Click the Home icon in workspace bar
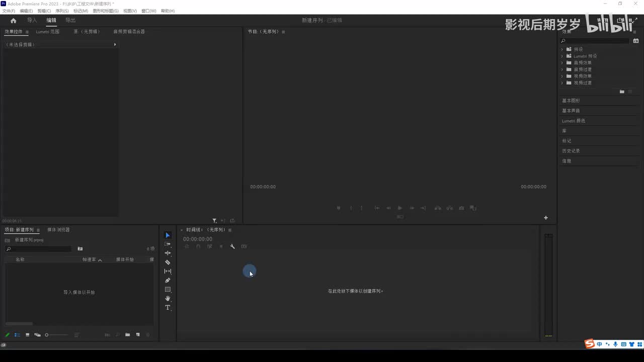Screen dimensions: 644x362 click(x=14, y=21)
